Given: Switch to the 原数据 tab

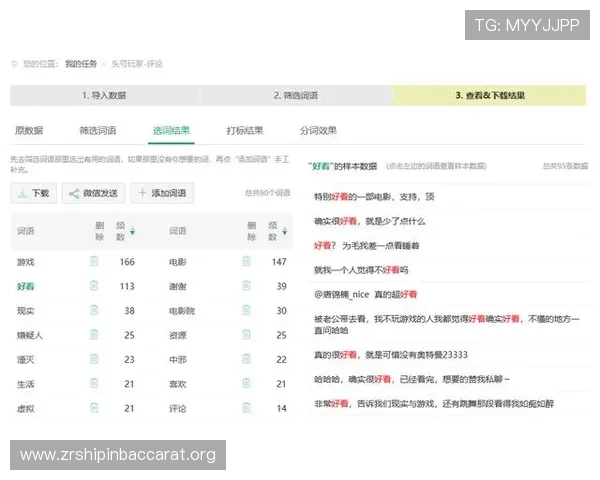Looking at the screenshot, I should [29, 131].
